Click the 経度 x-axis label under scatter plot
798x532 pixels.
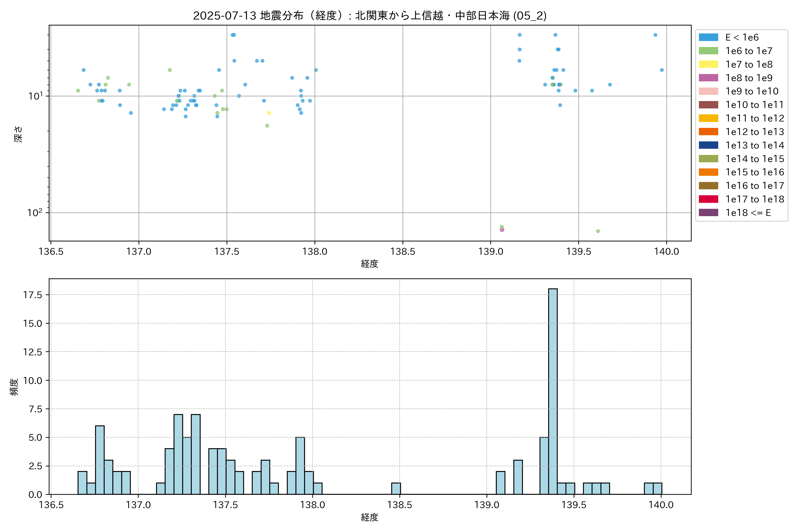coord(370,264)
